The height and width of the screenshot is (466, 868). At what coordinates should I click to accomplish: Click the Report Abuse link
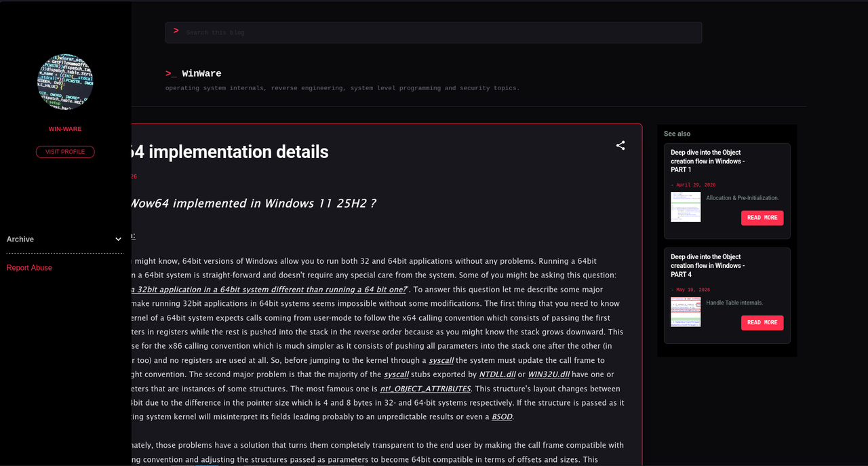coord(29,268)
